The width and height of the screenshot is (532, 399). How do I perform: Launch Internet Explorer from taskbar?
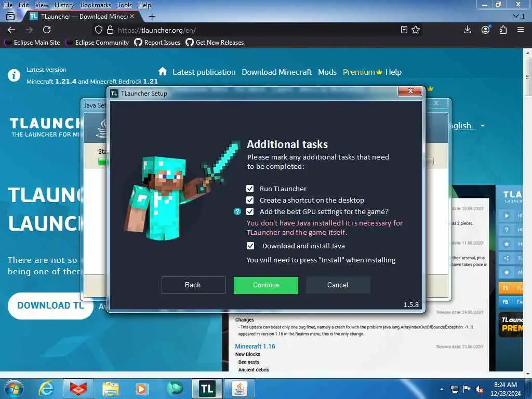coord(46,389)
